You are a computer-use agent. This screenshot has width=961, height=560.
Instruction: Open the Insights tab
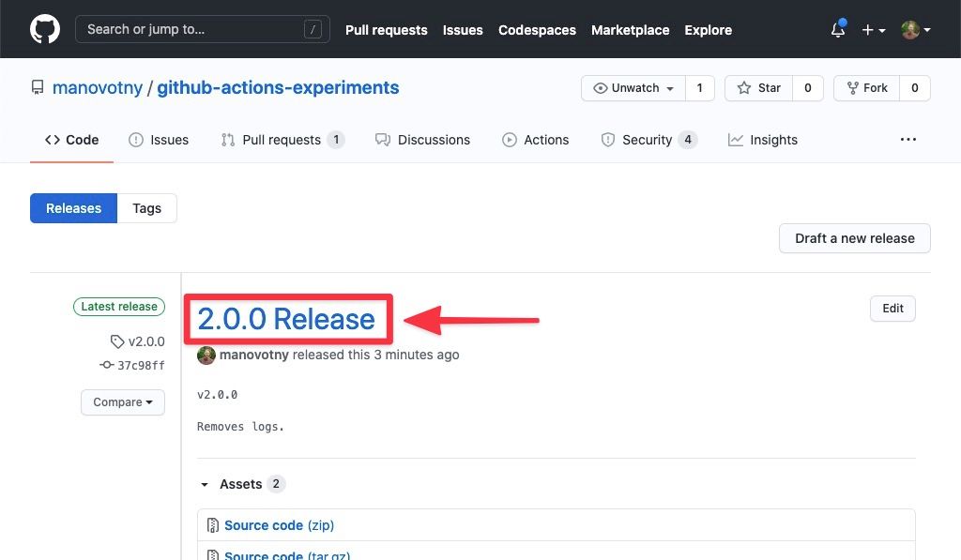pos(762,140)
